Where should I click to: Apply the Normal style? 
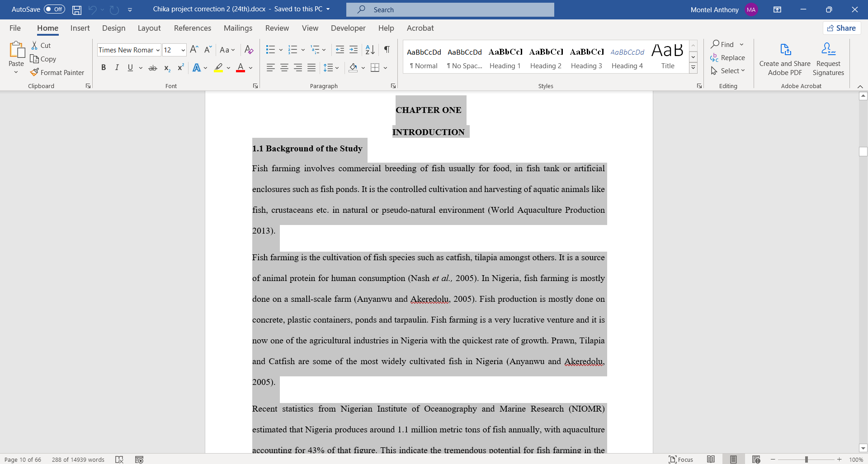pos(424,58)
